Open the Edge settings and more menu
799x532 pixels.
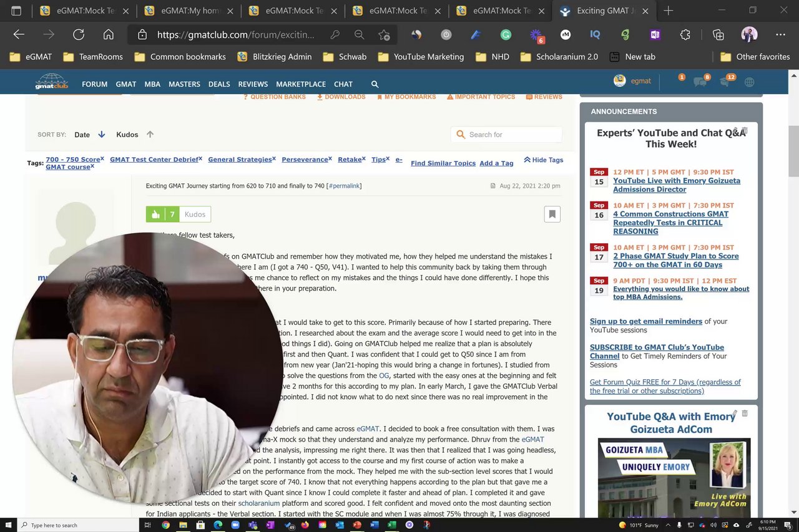coord(780,35)
